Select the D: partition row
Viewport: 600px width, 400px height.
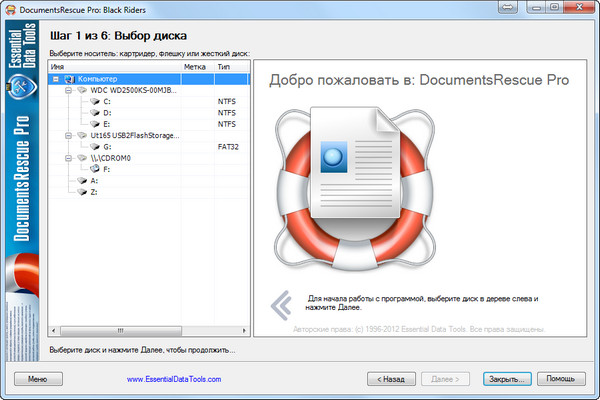(107, 113)
